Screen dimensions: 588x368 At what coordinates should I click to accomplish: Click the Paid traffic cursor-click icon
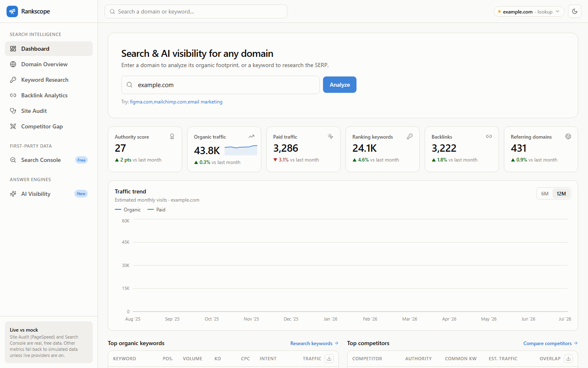pos(331,137)
